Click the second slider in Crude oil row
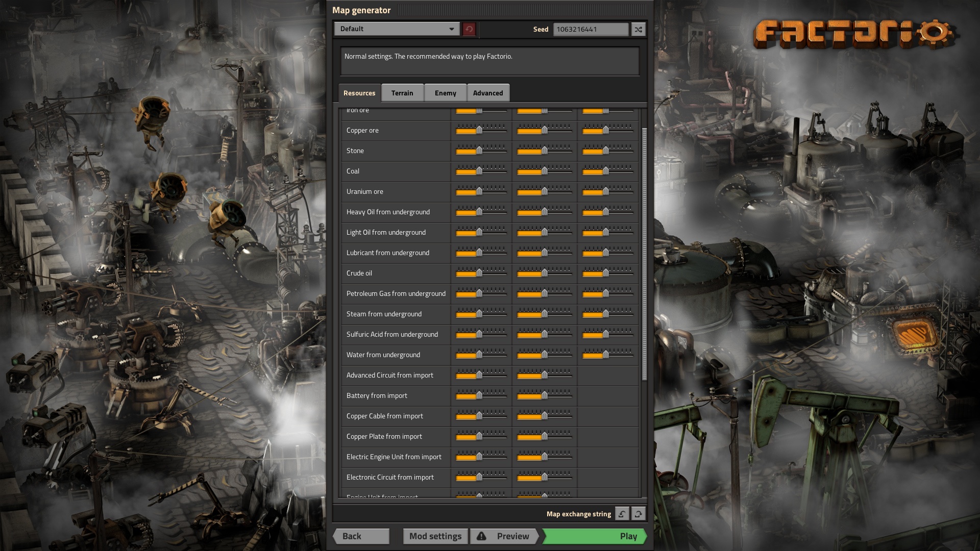Screen dimensions: 980x551 544,273
